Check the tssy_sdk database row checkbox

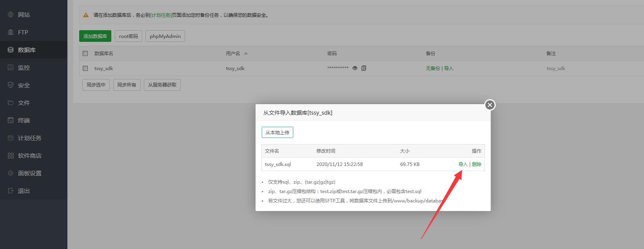[x=85, y=68]
